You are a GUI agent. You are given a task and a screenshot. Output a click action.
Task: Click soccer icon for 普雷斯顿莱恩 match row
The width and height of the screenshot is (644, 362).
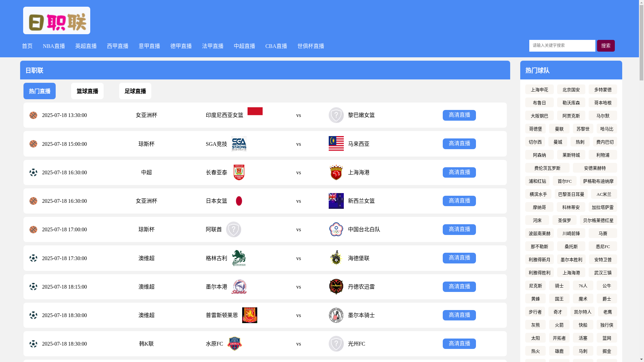point(33,315)
